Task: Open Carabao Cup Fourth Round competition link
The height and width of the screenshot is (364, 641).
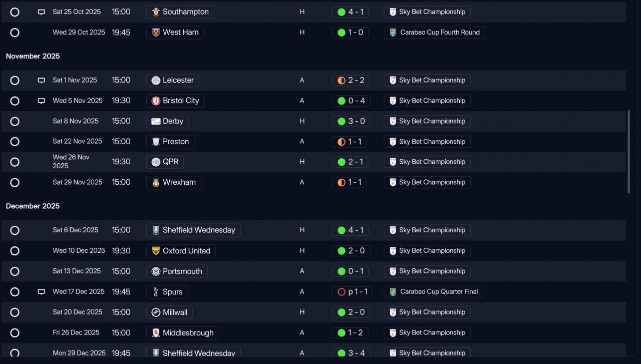Action: pos(434,33)
